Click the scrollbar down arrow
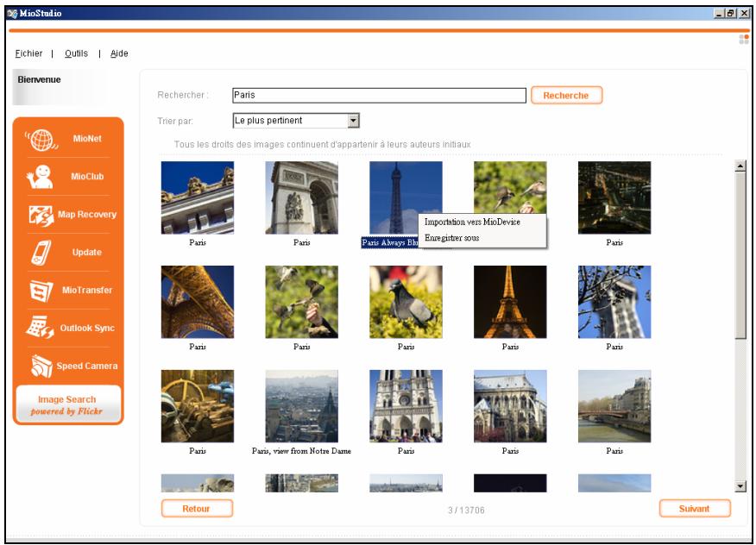 [740, 486]
